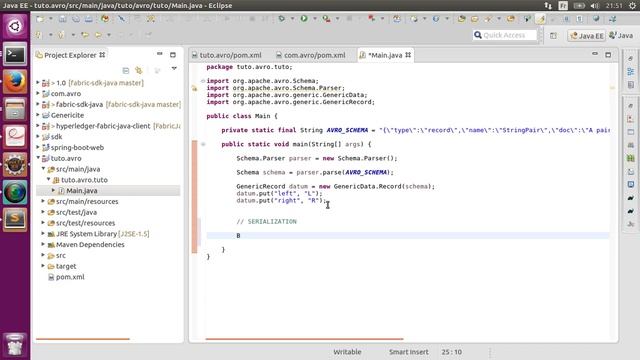Open the system gear menu

[x=632, y=6]
